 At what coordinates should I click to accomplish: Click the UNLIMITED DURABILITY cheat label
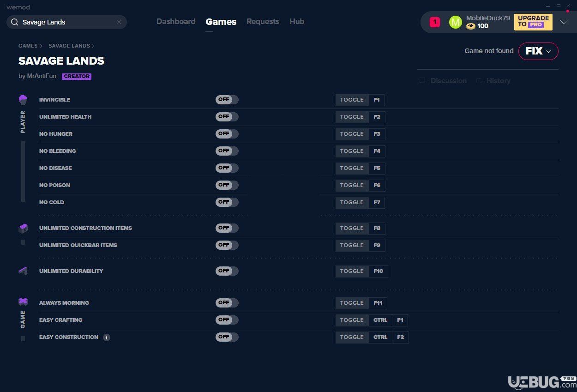click(x=71, y=271)
